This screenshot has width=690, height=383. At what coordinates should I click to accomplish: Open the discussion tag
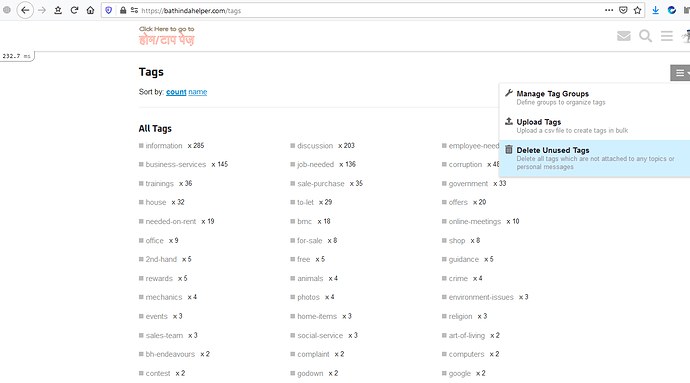click(x=315, y=146)
